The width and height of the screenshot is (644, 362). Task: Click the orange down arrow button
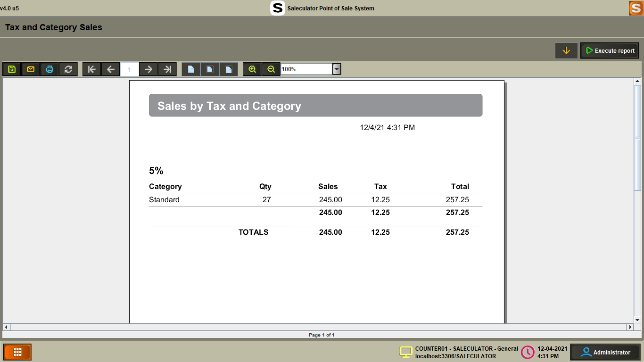point(566,50)
